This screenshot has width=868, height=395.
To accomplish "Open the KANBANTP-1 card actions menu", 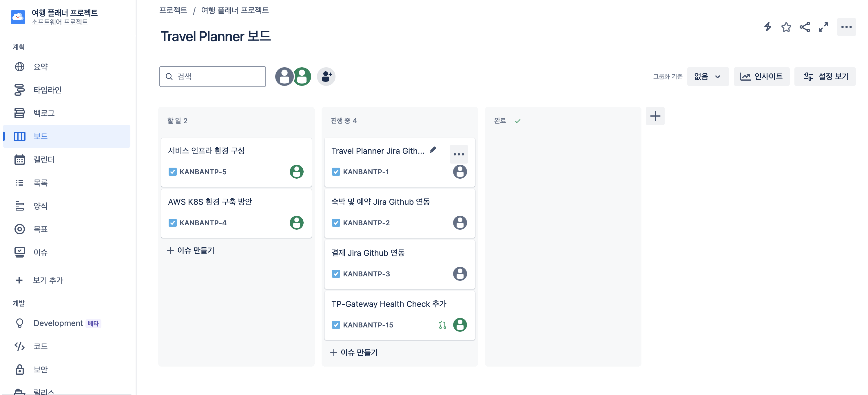I will pyautogui.click(x=458, y=154).
